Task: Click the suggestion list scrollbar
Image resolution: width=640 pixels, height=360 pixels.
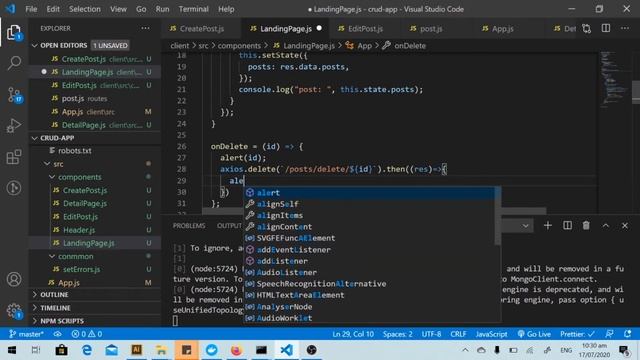Action: [x=498, y=216]
